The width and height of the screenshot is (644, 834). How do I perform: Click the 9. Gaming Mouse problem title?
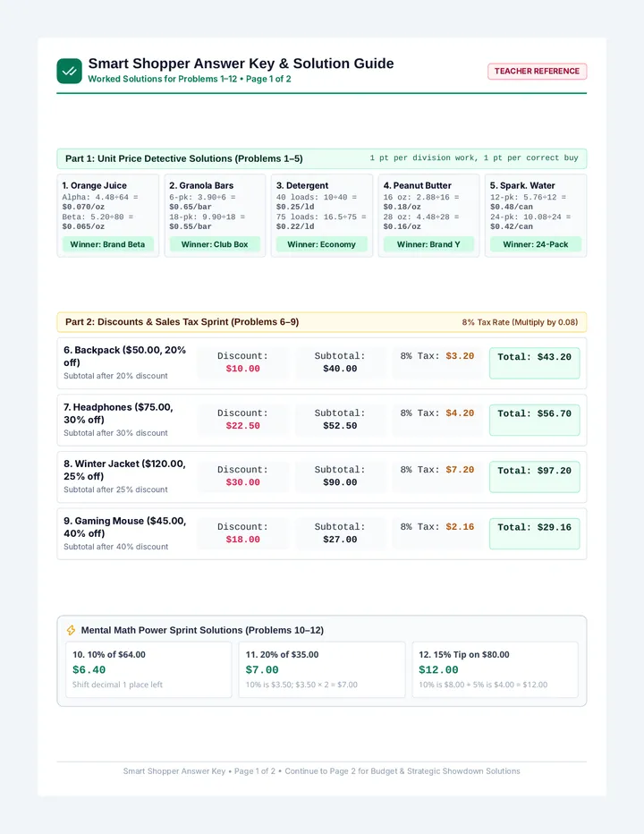pos(125,527)
